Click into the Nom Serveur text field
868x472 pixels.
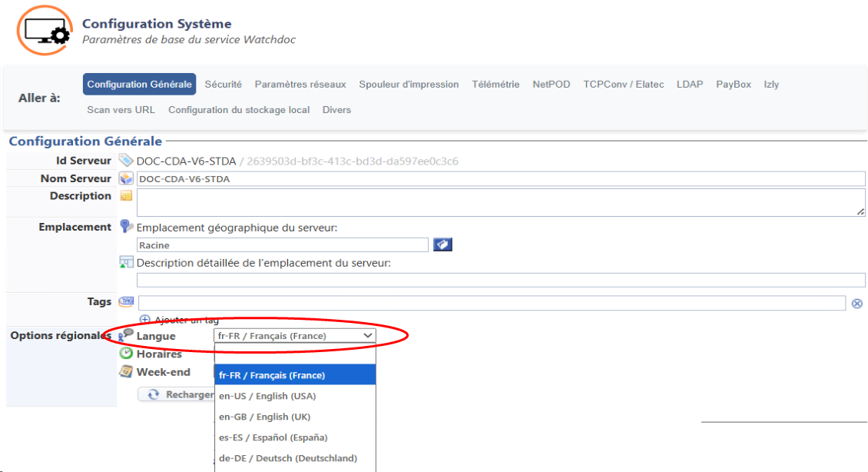499,179
